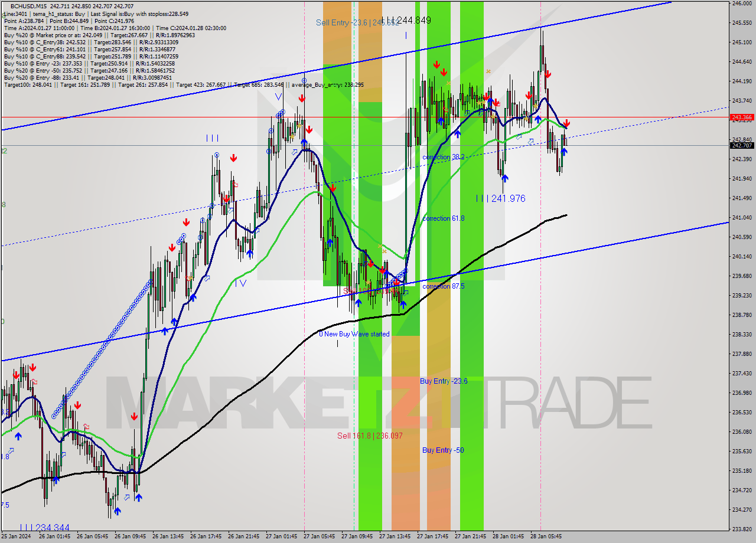Select the 'correction 61.8' label

(x=444, y=218)
